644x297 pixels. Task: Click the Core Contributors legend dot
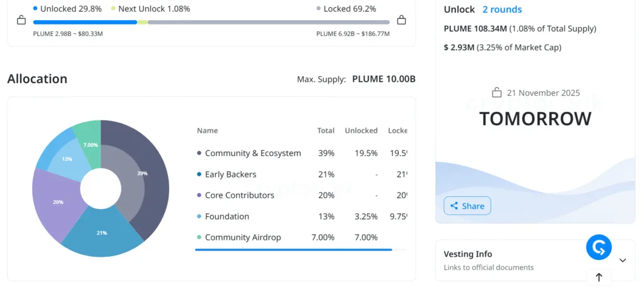click(x=199, y=196)
